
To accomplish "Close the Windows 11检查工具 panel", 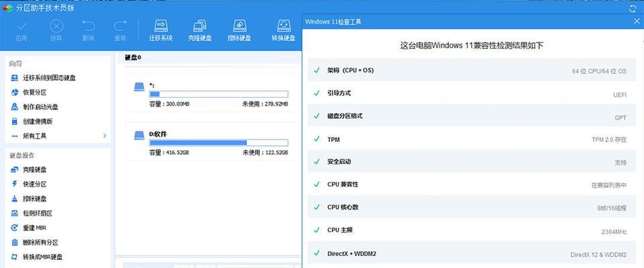I will click(637, 21).
